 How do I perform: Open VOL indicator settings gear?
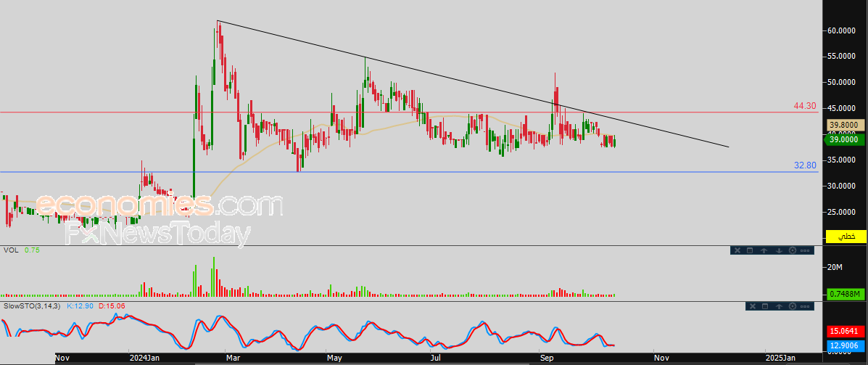click(793, 250)
